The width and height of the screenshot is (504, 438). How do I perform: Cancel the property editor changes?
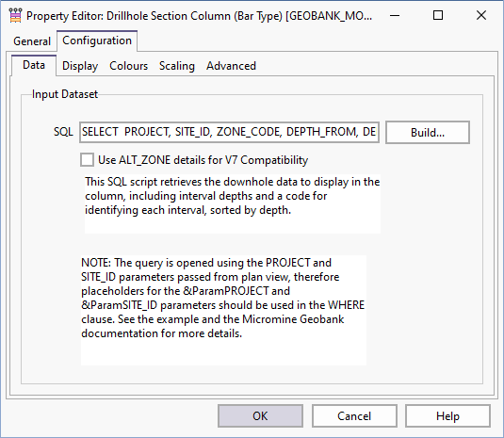354,415
